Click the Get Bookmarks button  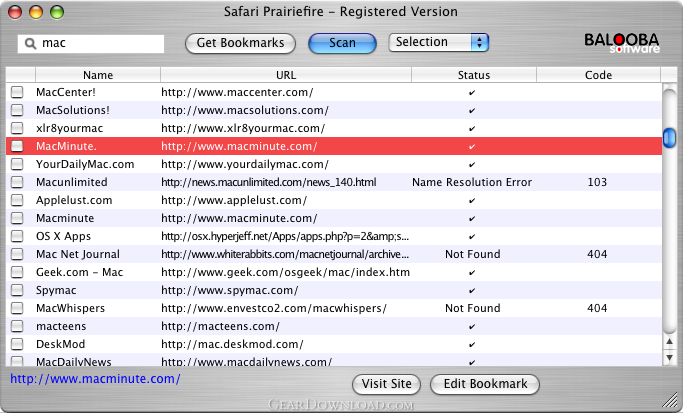click(x=240, y=43)
